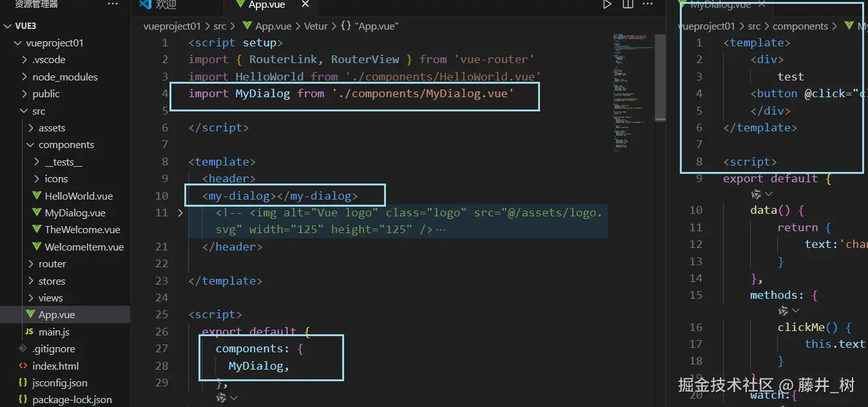Click Vue icon beside HelloWorld.vue
The width and height of the screenshot is (868, 407).
point(37,196)
